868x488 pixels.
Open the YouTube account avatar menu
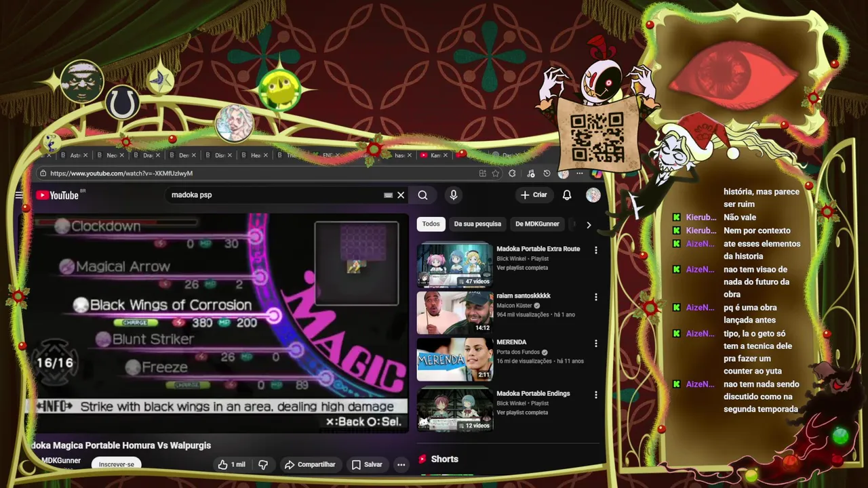[593, 195]
